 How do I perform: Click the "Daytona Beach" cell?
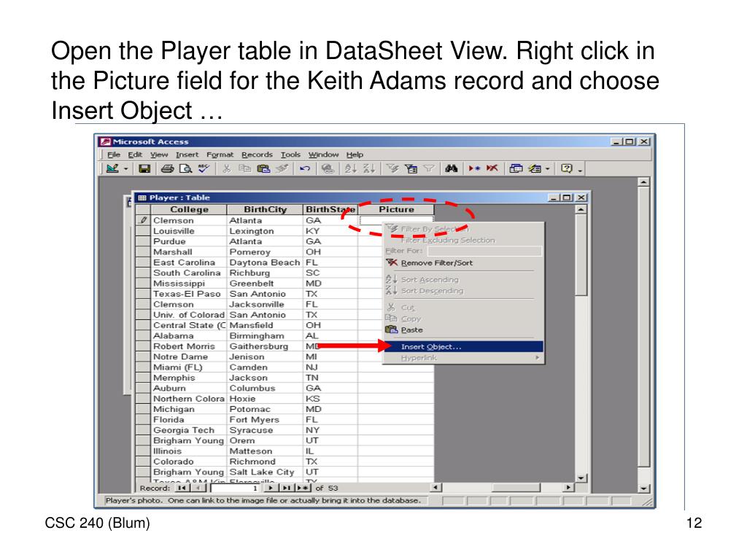click(265, 262)
